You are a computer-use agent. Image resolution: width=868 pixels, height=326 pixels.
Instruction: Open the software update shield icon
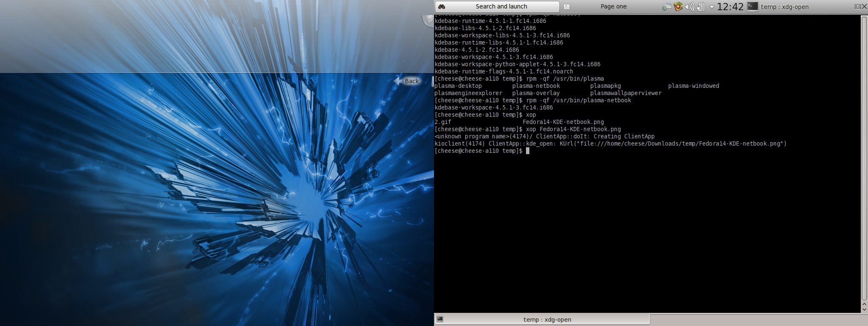click(678, 6)
